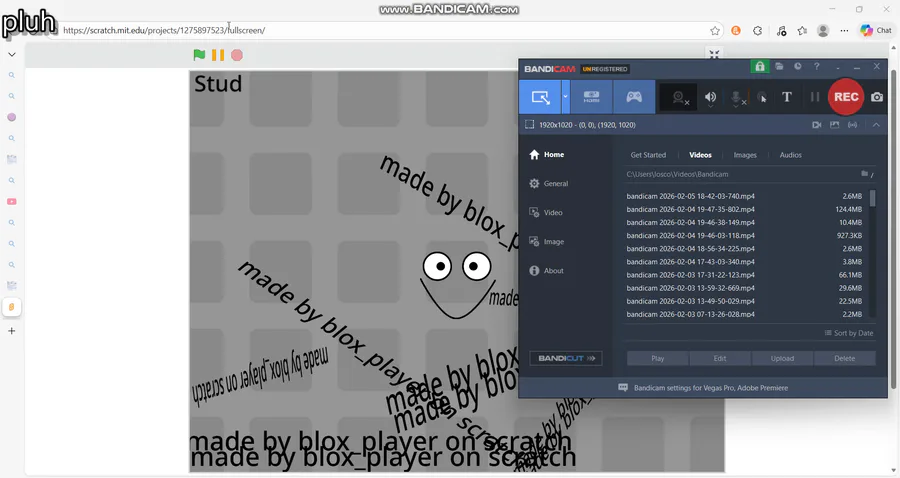Click the capture area rectangle icon
The width and height of the screenshot is (900, 478).
coord(529,125)
